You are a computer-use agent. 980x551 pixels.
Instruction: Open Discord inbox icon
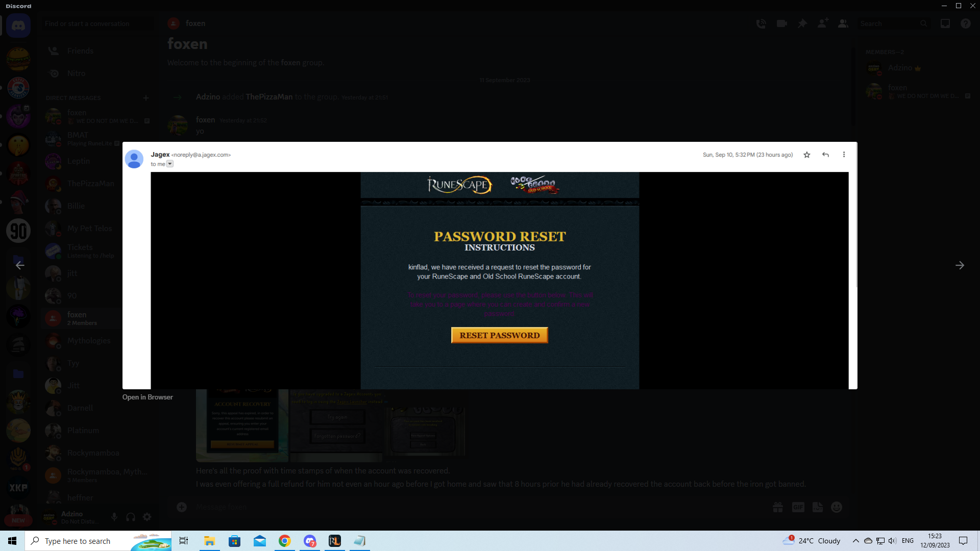click(x=945, y=23)
